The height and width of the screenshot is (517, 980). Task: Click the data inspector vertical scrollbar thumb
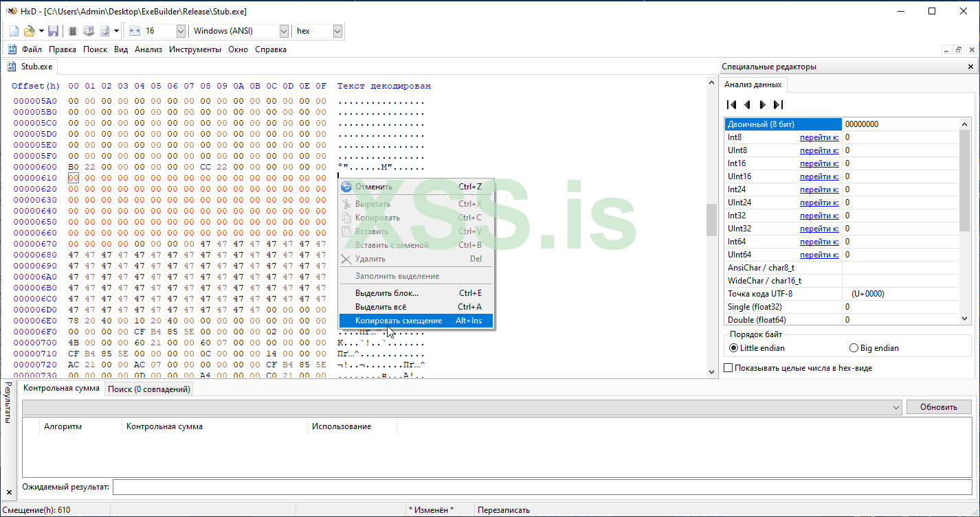tap(965, 182)
